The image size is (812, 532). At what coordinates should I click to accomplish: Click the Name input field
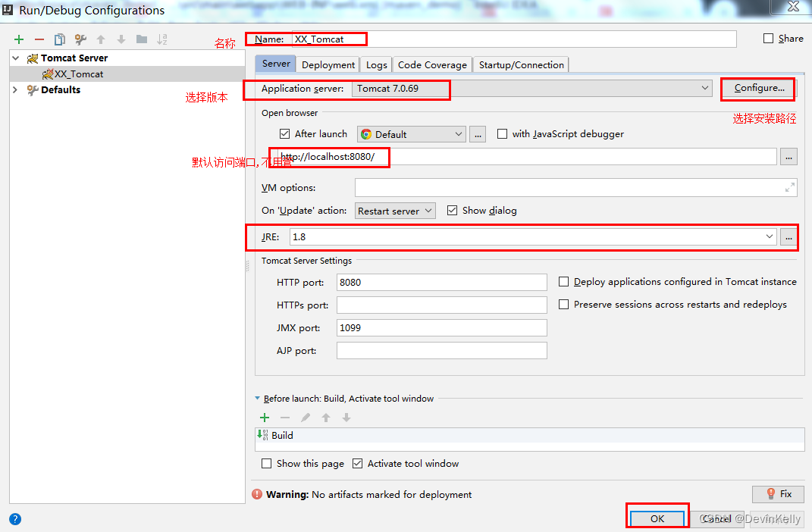[x=514, y=39]
